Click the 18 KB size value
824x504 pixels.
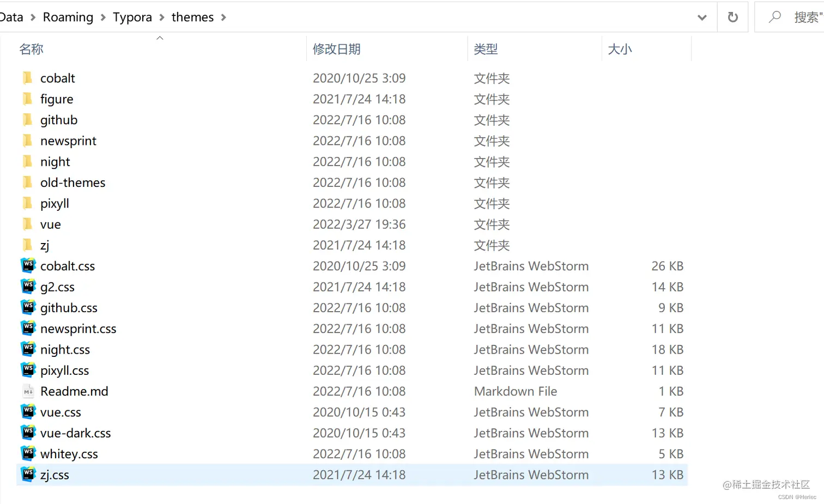667,349
